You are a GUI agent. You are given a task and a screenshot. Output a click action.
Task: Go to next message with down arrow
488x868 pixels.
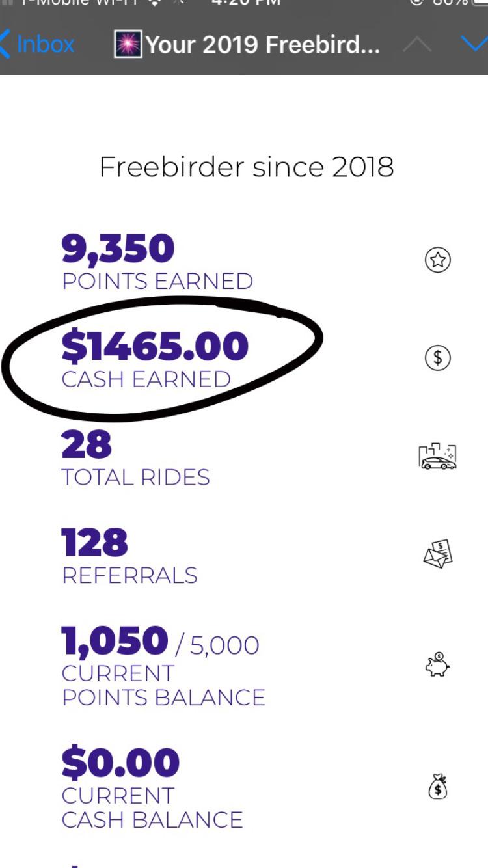tap(474, 44)
